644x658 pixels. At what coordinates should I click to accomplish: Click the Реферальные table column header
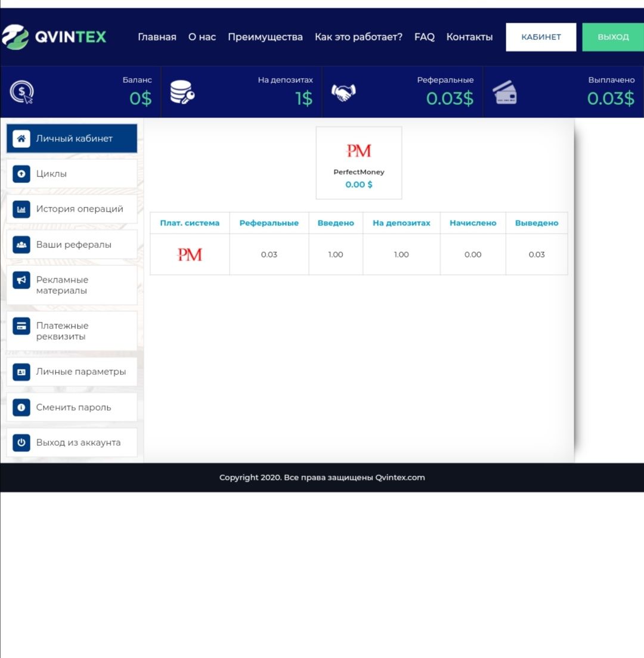point(269,223)
